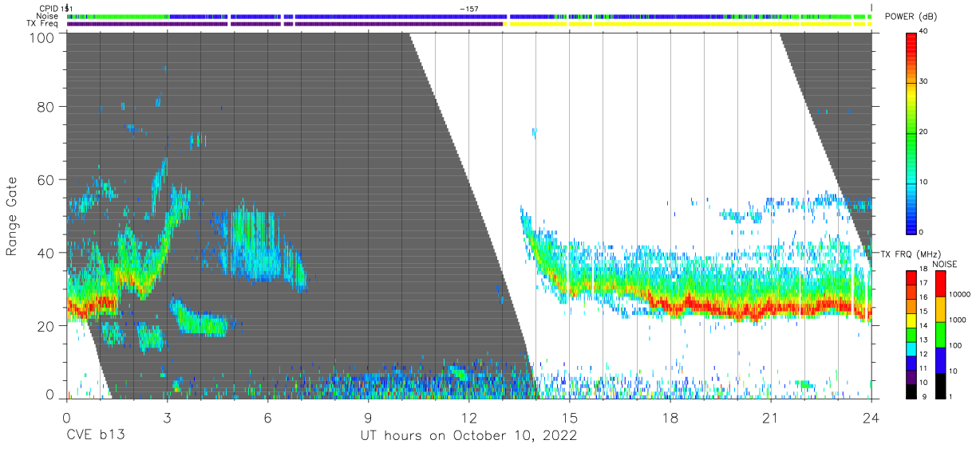Image resolution: width=980 pixels, height=452 pixels.
Task: Select the 40 tick on the POWER scale
Action: click(923, 30)
